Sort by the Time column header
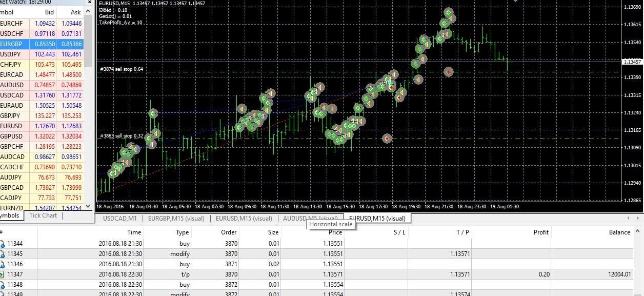Image resolution: width=644 pixels, height=296 pixels. click(x=134, y=232)
